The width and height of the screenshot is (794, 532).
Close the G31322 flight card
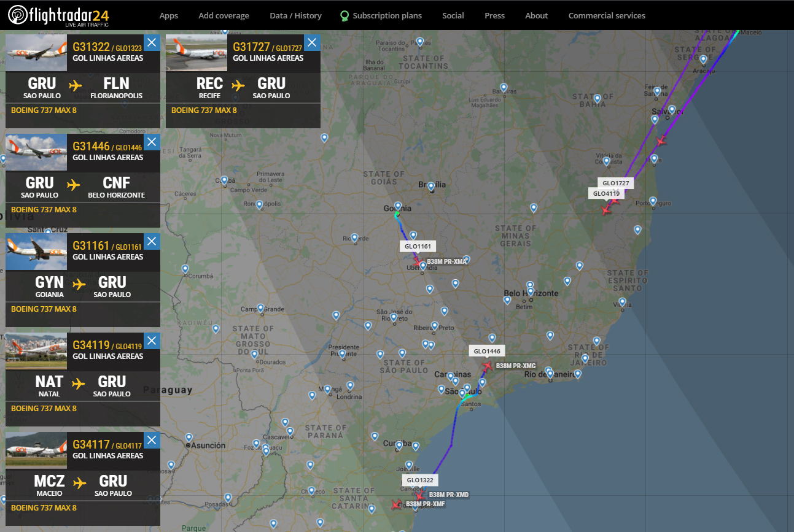tap(152, 42)
